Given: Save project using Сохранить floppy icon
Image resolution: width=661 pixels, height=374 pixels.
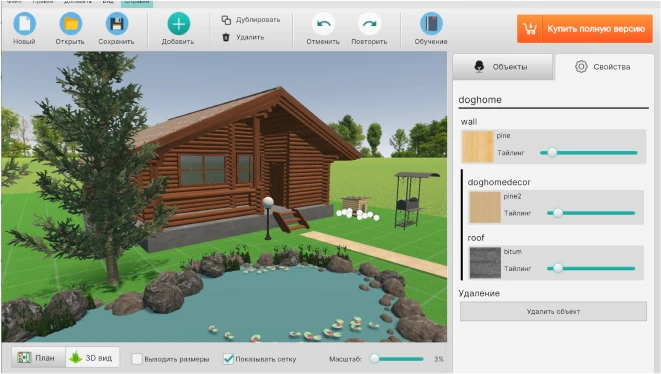Looking at the screenshot, I should coord(116,24).
